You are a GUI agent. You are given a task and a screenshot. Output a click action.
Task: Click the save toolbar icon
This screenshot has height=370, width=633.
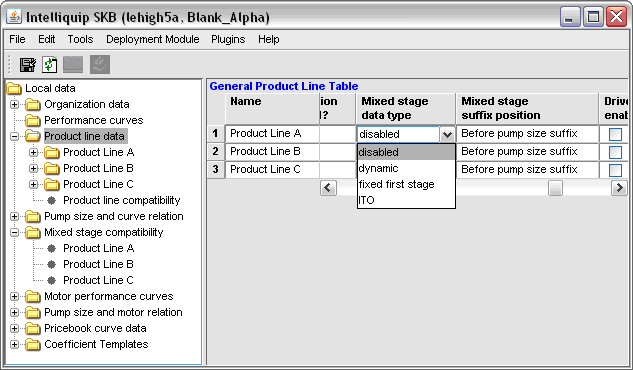(27, 65)
